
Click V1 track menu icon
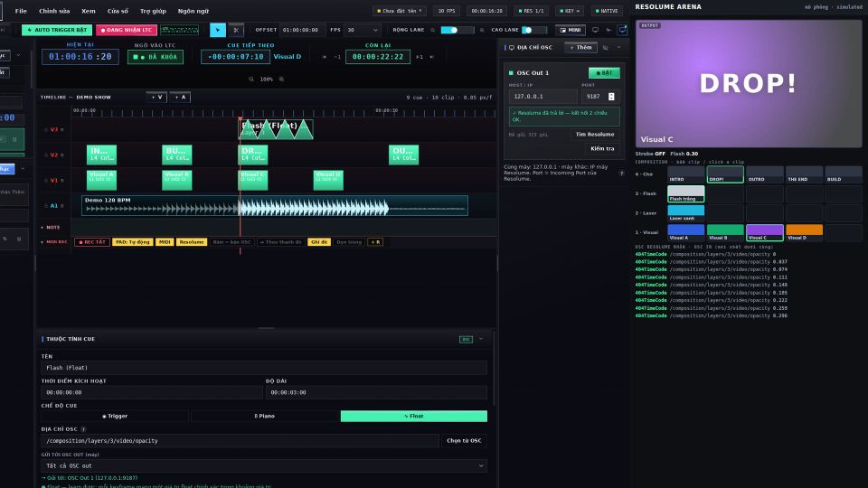(62, 181)
